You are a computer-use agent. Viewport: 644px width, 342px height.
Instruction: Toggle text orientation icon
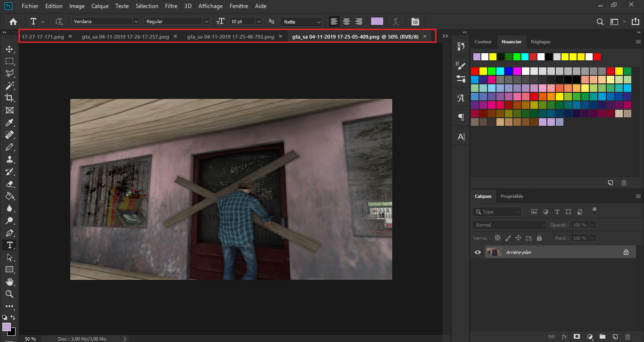pos(59,22)
